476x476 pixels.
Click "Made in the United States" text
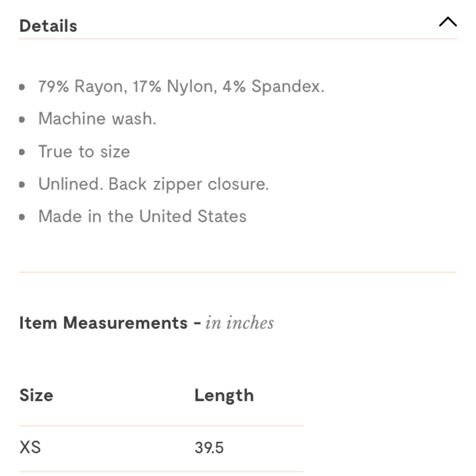pyautogui.click(x=142, y=217)
